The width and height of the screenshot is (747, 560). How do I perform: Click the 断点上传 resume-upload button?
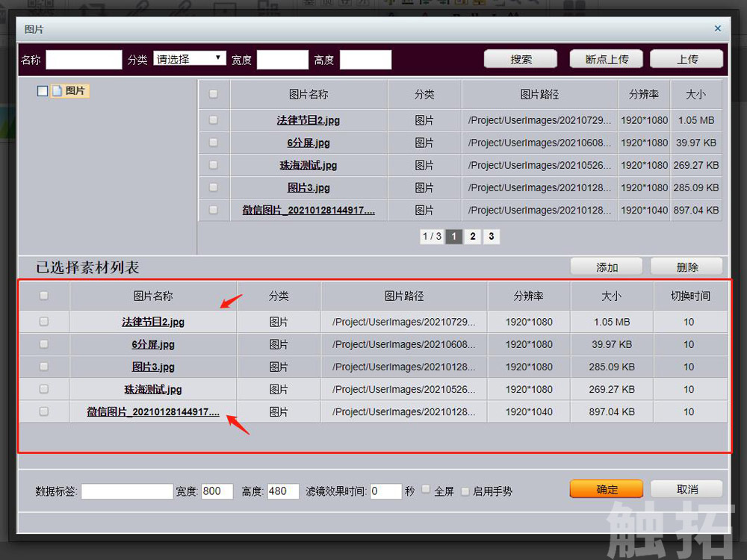coord(607,60)
